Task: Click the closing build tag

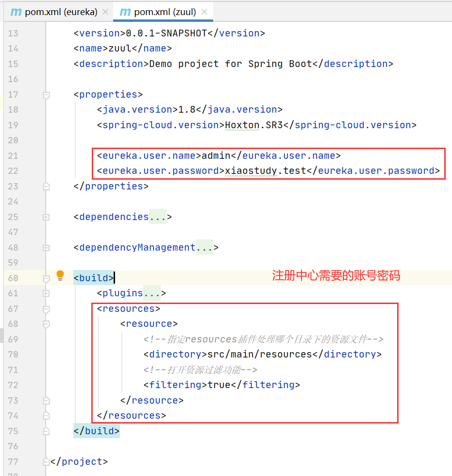Action: [x=97, y=431]
